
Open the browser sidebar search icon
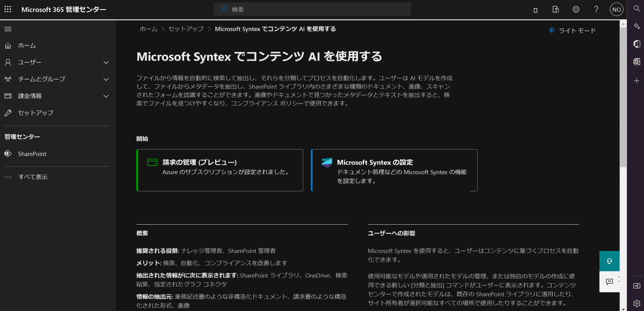637,9
